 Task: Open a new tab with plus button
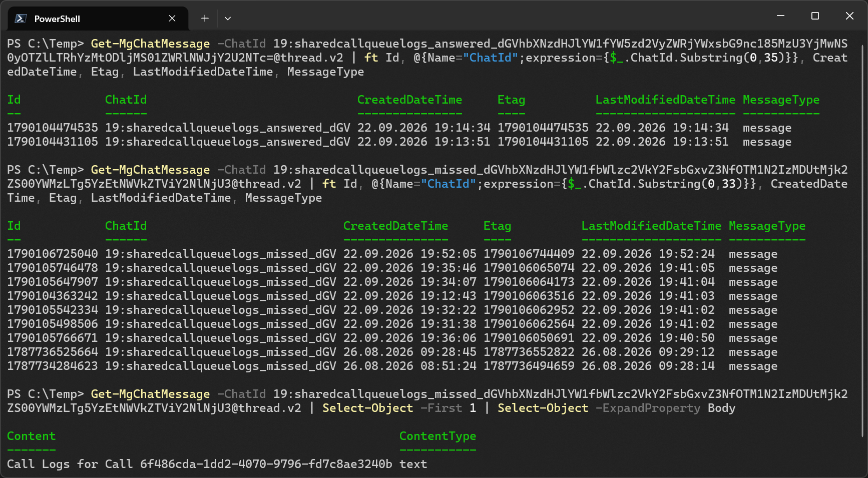pos(205,19)
